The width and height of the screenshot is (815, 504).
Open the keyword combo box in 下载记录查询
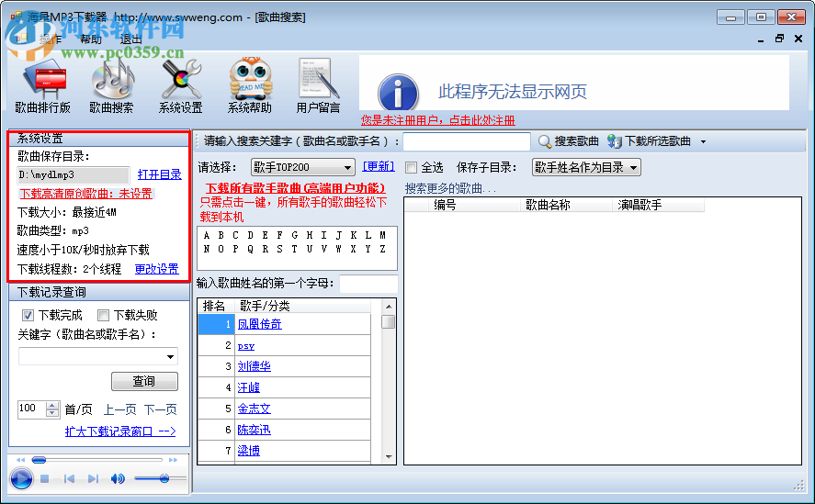click(x=97, y=356)
